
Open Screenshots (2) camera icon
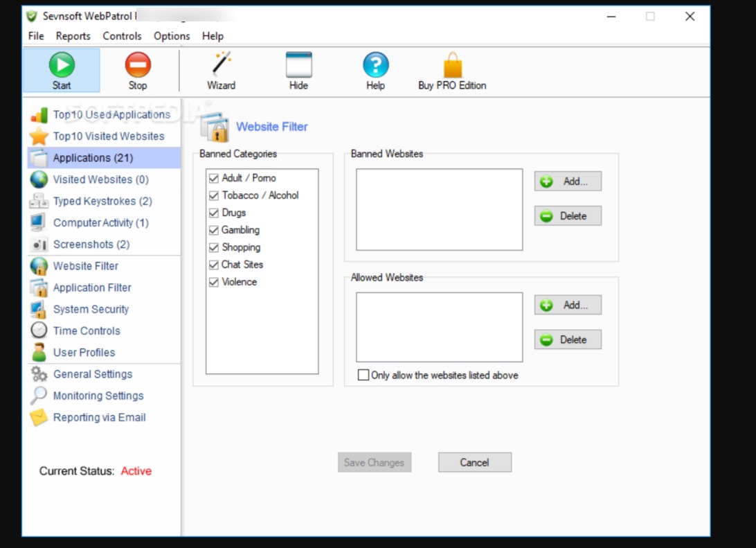[39, 245]
